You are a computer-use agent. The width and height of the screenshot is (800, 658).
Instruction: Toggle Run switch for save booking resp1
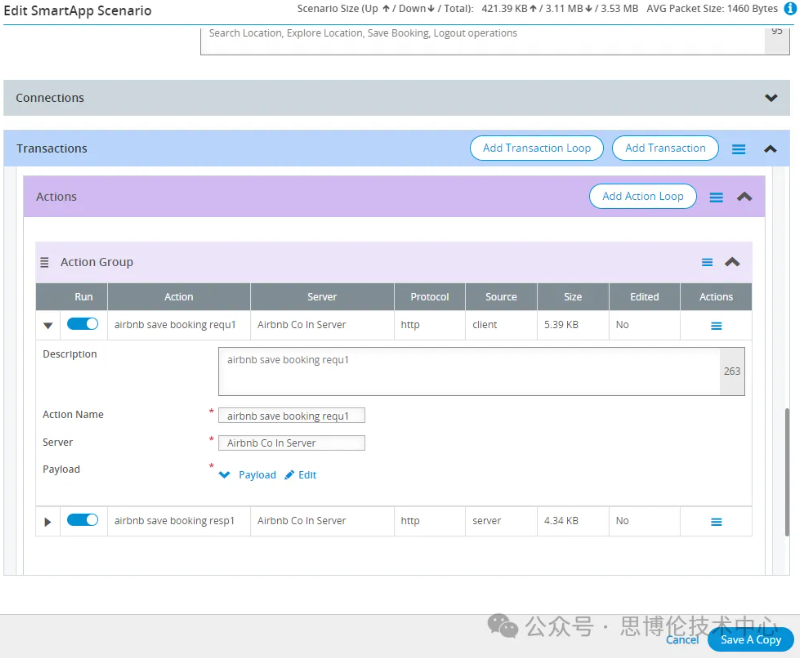(x=83, y=520)
